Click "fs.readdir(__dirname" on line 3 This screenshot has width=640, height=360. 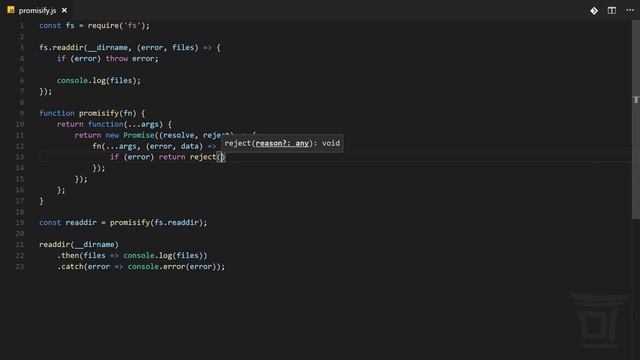83,48
